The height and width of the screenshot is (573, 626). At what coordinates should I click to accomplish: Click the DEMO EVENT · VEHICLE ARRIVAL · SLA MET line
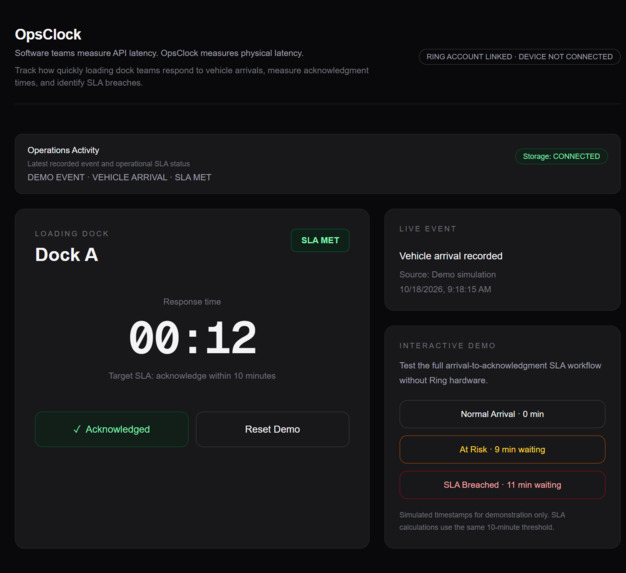tap(119, 177)
